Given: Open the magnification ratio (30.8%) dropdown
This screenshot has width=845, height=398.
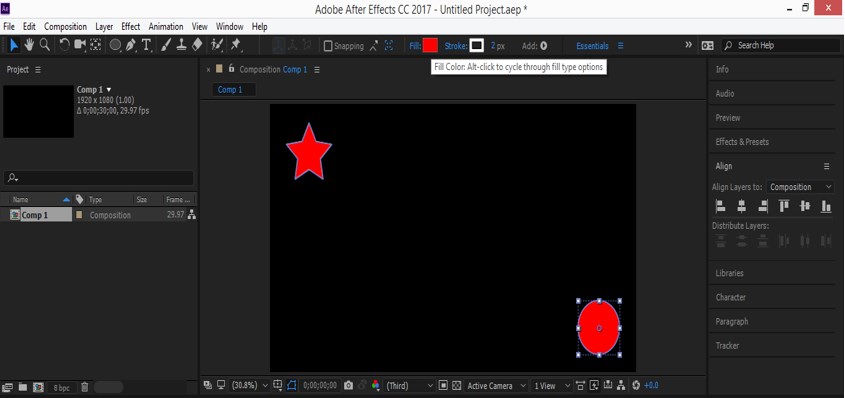Looking at the screenshot, I should click(x=250, y=386).
